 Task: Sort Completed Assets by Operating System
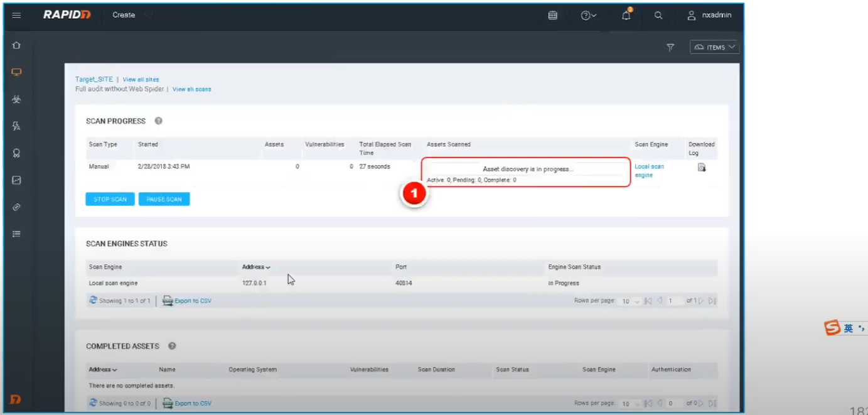[252, 370]
